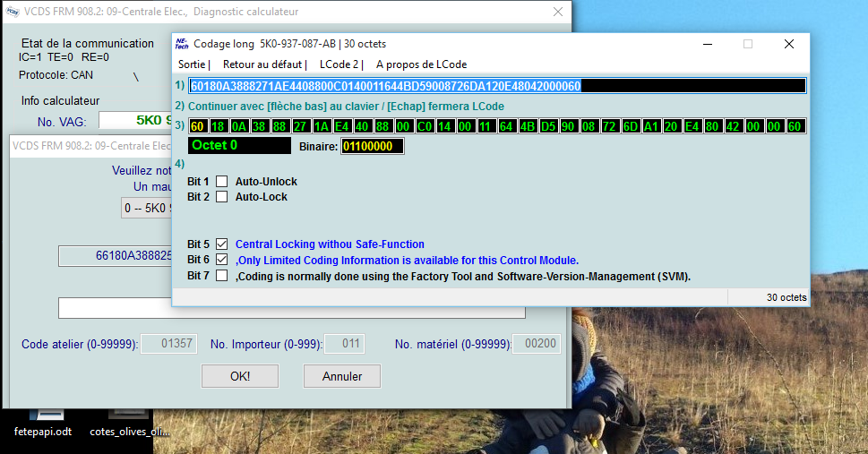Click the Binaire value field
Image resolution: width=868 pixels, height=454 pixels.
(x=372, y=146)
